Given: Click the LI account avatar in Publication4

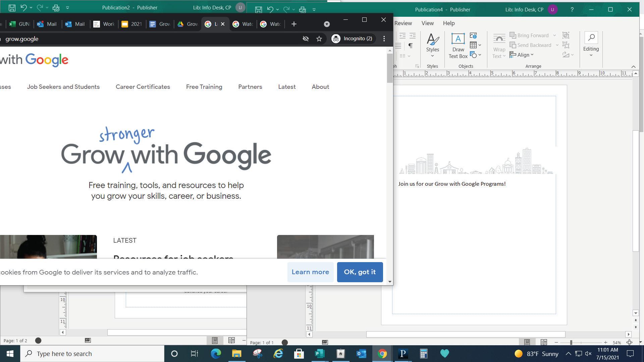Looking at the screenshot, I should [552, 9].
